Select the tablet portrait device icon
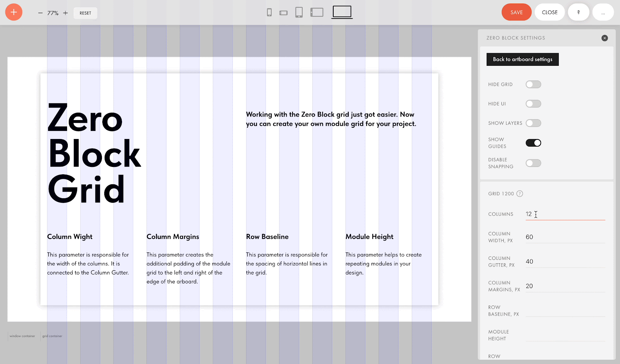 pyautogui.click(x=299, y=12)
